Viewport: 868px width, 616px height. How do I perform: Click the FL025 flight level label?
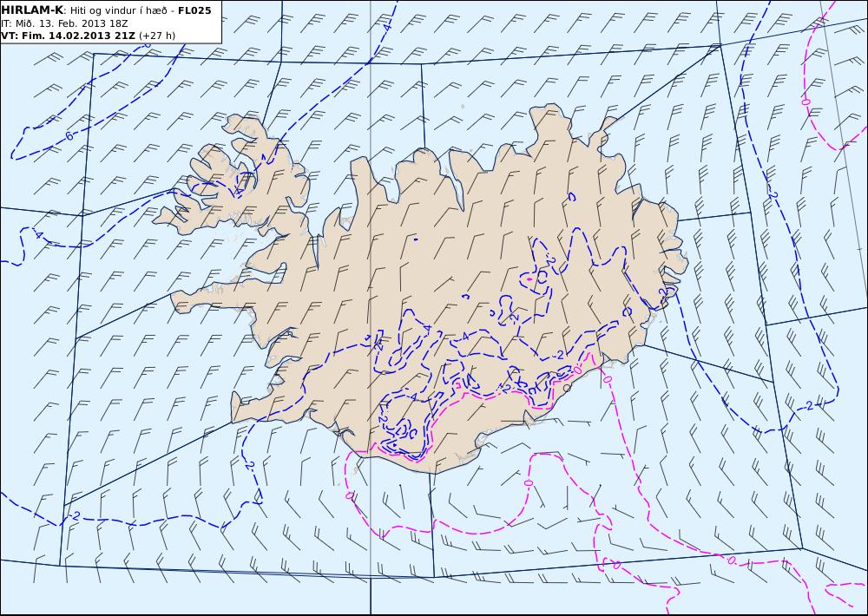click(194, 10)
